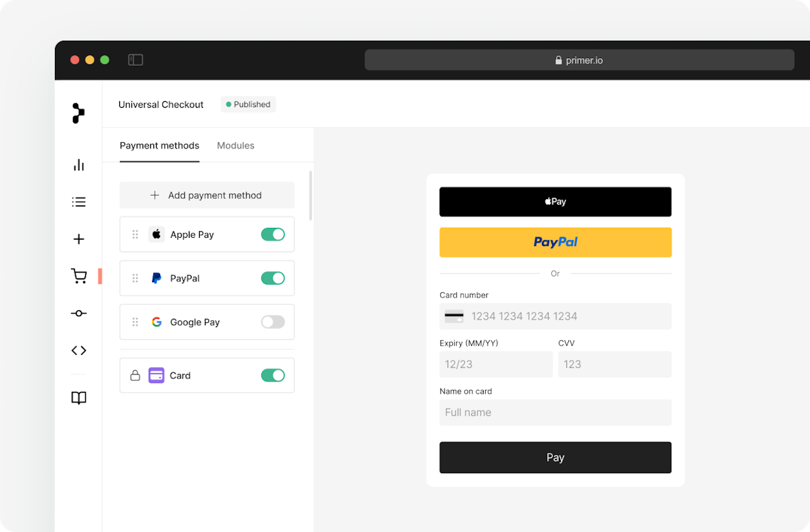Click the primer.io address bar
Viewport: 810px width, 532px height.
click(580, 60)
